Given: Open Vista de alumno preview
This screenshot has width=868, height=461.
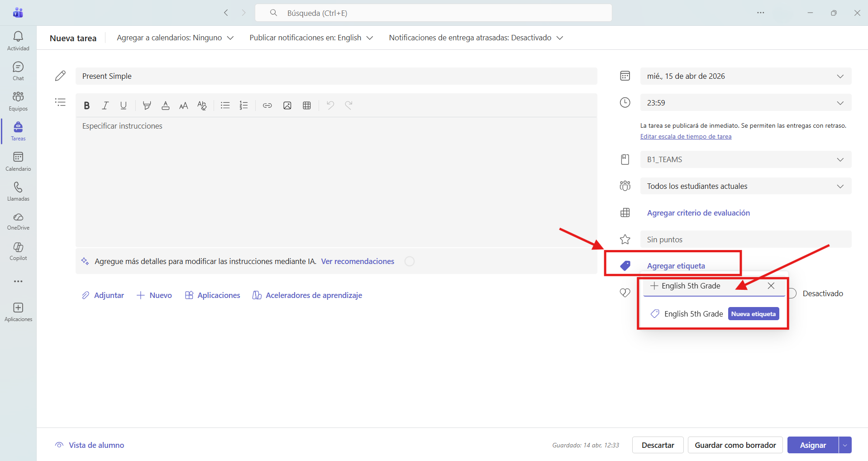Looking at the screenshot, I should [x=90, y=445].
